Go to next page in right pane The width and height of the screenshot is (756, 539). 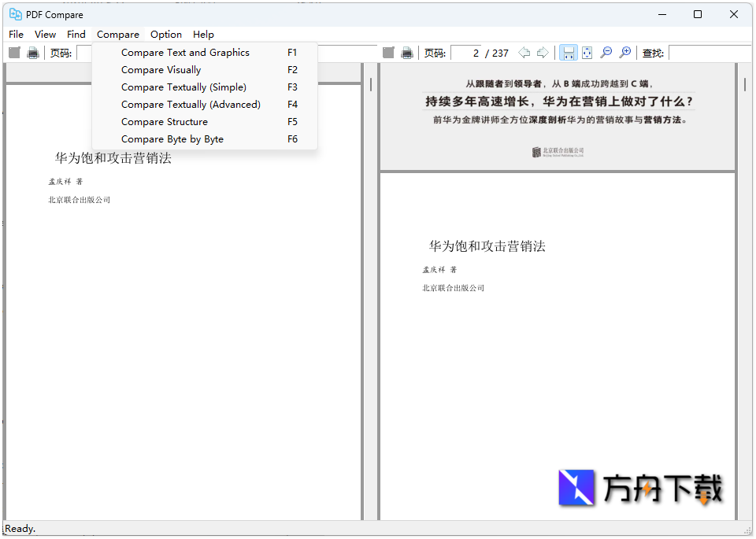coord(543,53)
